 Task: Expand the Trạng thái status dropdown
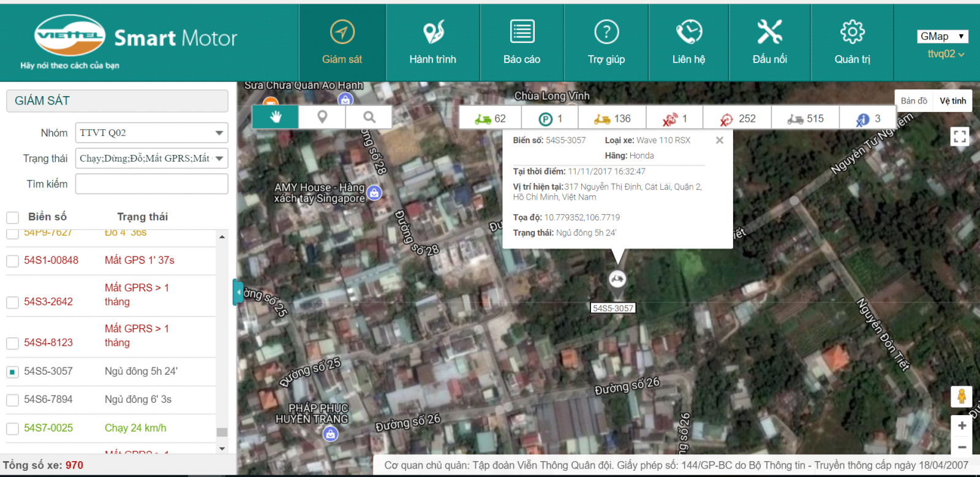[151, 159]
